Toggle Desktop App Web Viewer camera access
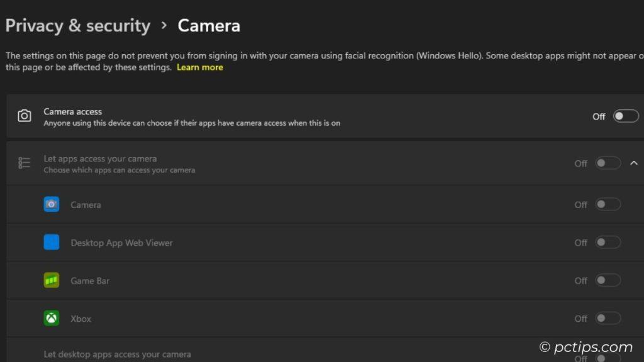Image resolution: width=644 pixels, height=362 pixels. tap(608, 242)
